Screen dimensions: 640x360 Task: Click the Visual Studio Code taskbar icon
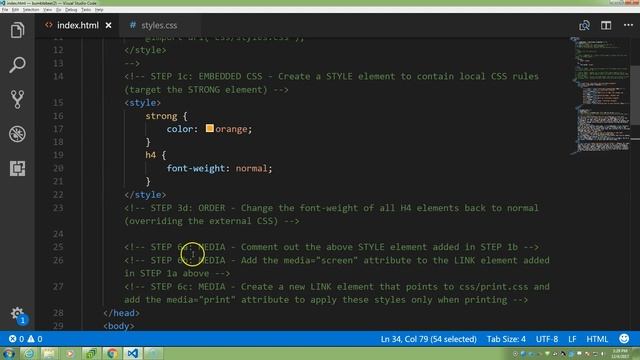[x=133, y=353]
